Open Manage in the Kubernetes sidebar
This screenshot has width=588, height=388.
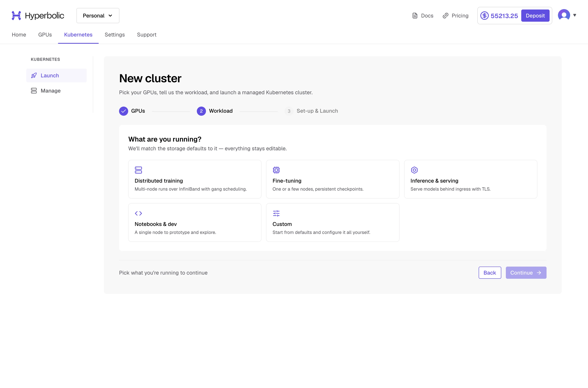[57, 91]
